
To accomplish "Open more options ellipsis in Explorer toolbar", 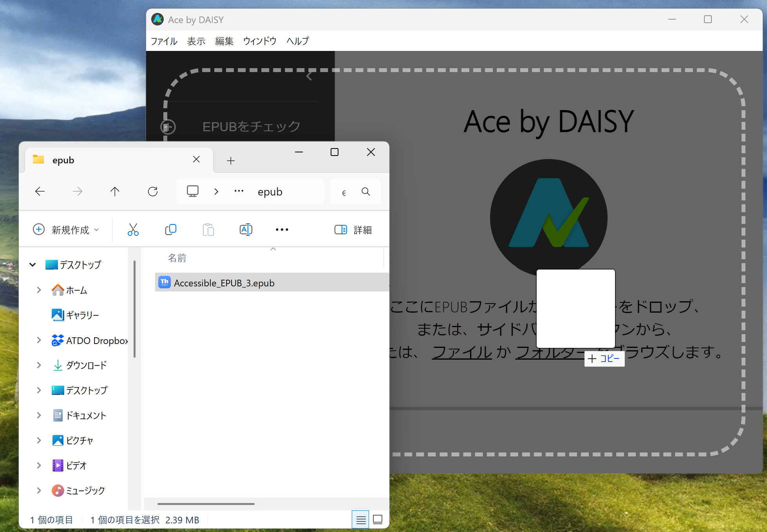I will [x=282, y=230].
